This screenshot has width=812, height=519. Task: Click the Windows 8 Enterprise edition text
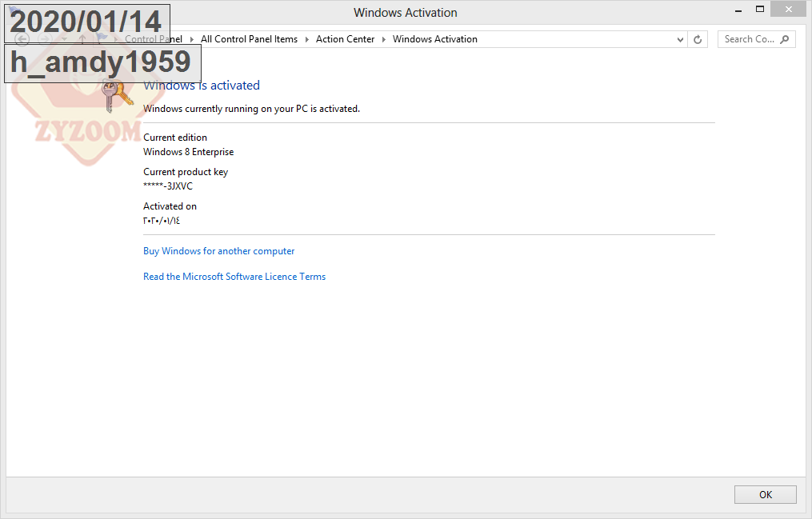[x=189, y=152]
